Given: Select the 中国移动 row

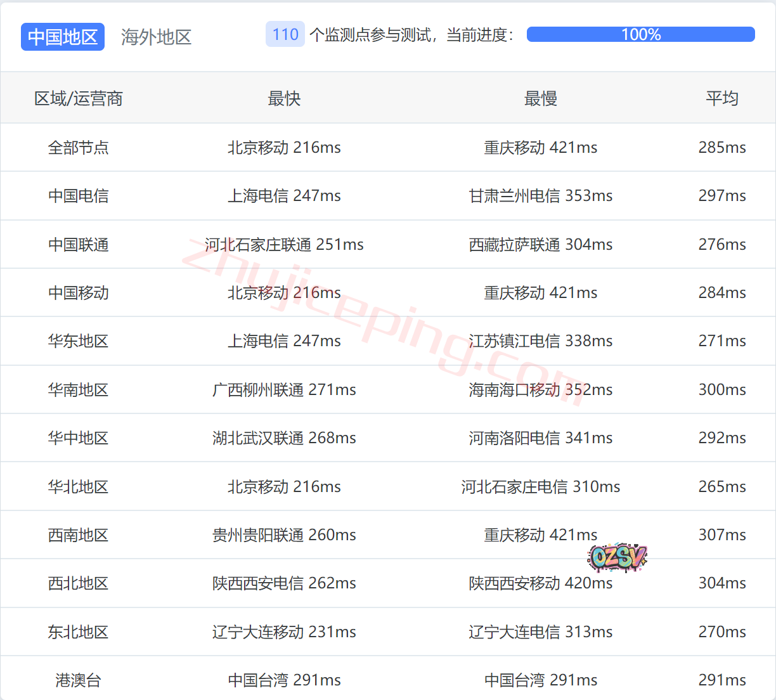Looking at the screenshot, I should point(79,292).
